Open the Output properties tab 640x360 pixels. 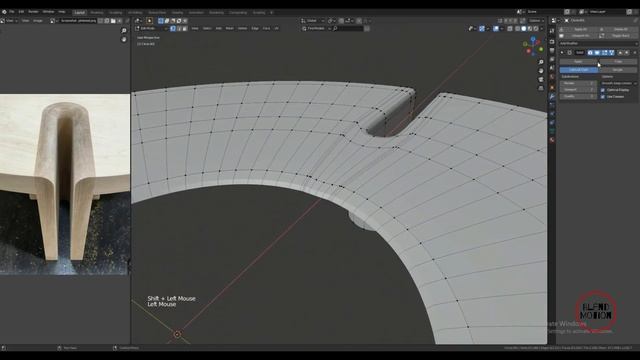tap(552, 51)
